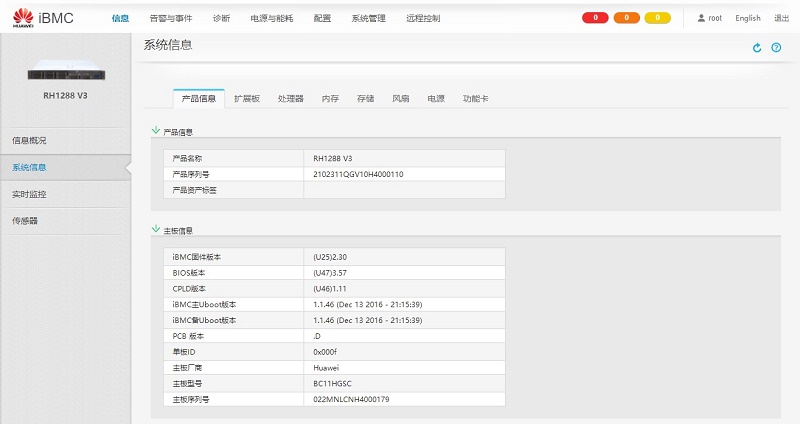
Task: Click serial number 2102311QGV10H4000110
Action: pyautogui.click(x=358, y=174)
